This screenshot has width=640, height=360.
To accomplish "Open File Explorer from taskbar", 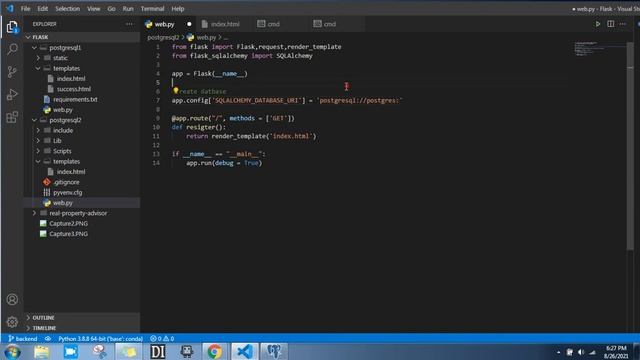I will click(x=41, y=351).
